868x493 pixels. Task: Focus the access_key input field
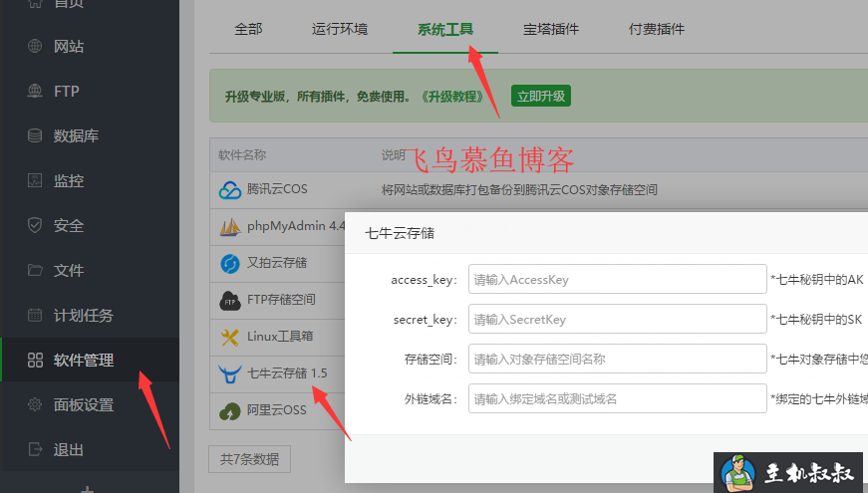click(617, 280)
